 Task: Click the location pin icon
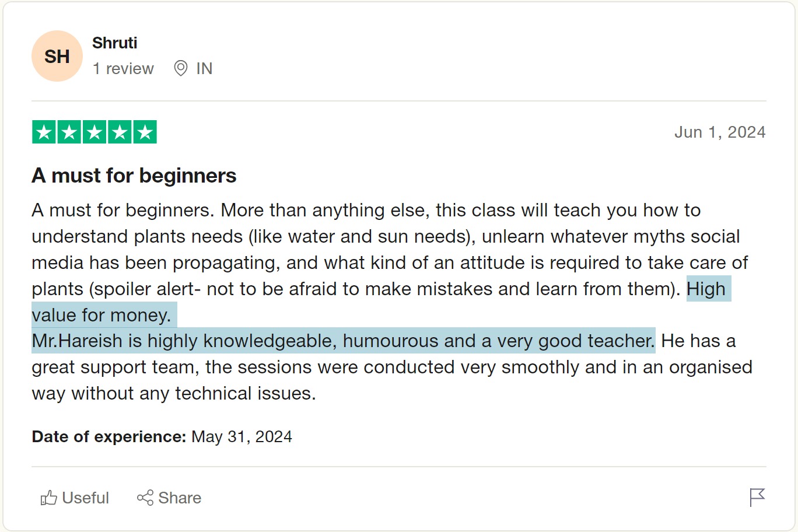[181, 68]
